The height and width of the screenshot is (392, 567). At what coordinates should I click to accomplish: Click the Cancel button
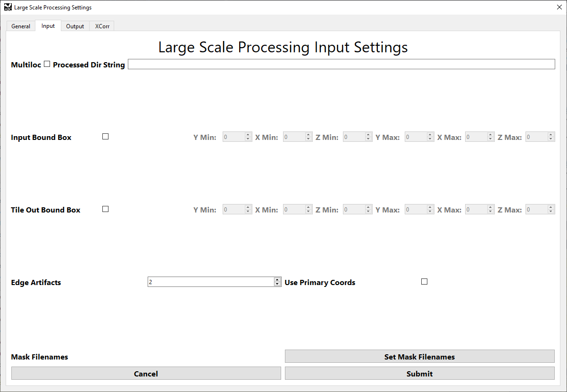click(x=146, y=374)
